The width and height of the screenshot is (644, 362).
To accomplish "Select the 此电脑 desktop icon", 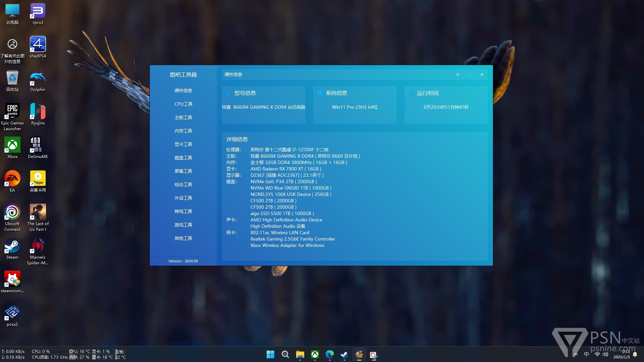I will 12,14.
